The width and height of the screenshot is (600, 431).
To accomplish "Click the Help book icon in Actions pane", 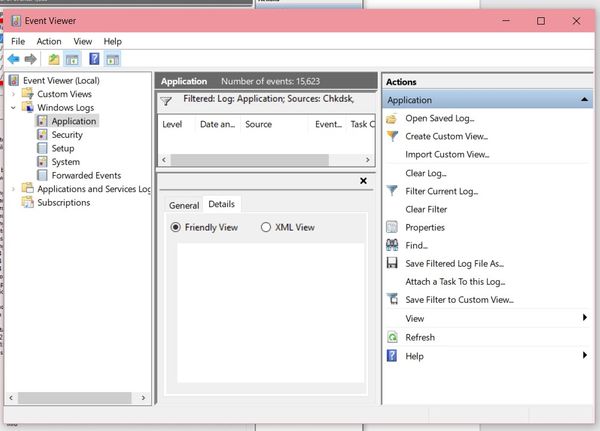I will pos(392,356).
